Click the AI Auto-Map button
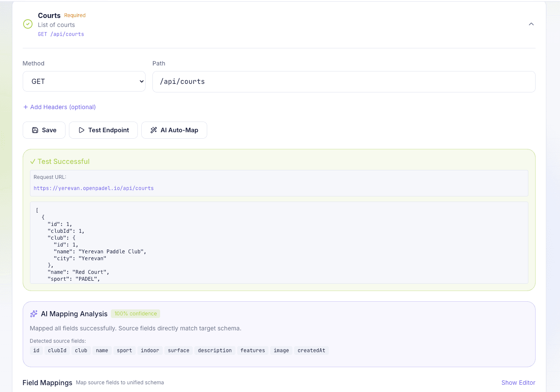The height and width of the screenshot is (392, 560). [174, 130]
